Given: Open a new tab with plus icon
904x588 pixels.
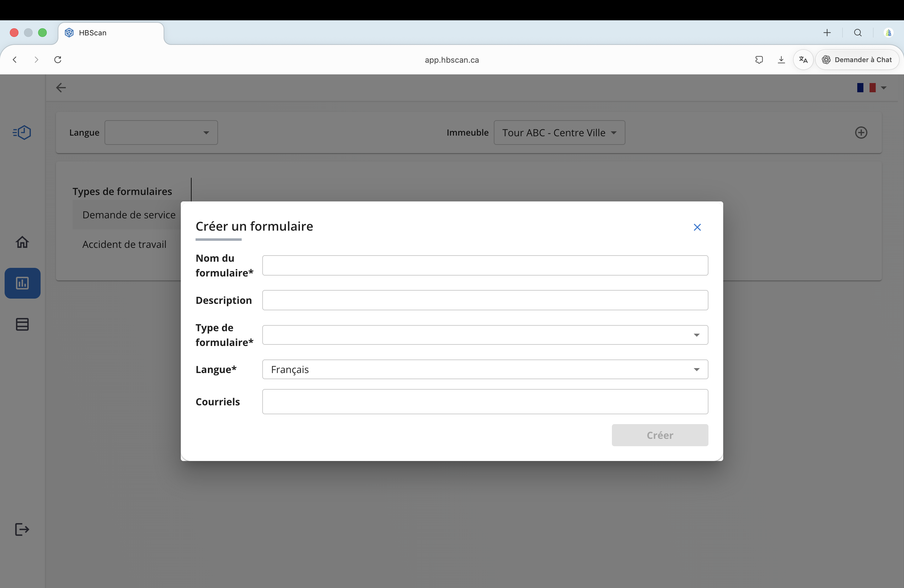Looking at the screenshot, I should tap(827, 33).
